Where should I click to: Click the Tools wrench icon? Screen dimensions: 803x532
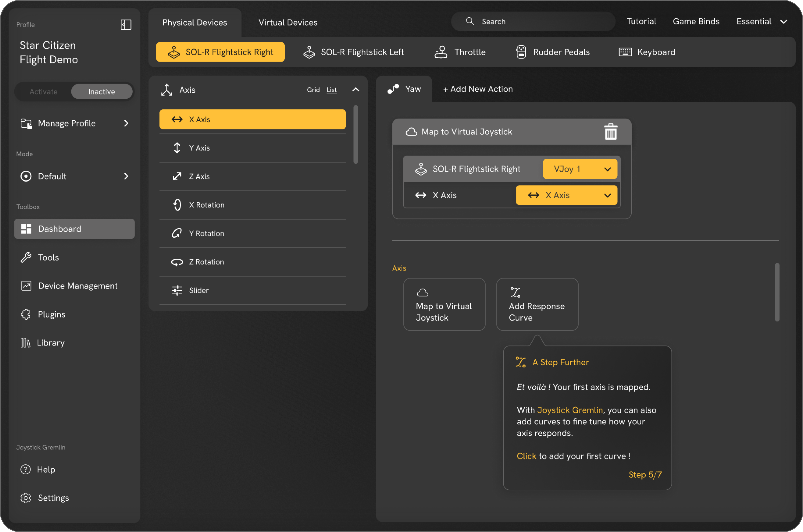pos(26,258)
